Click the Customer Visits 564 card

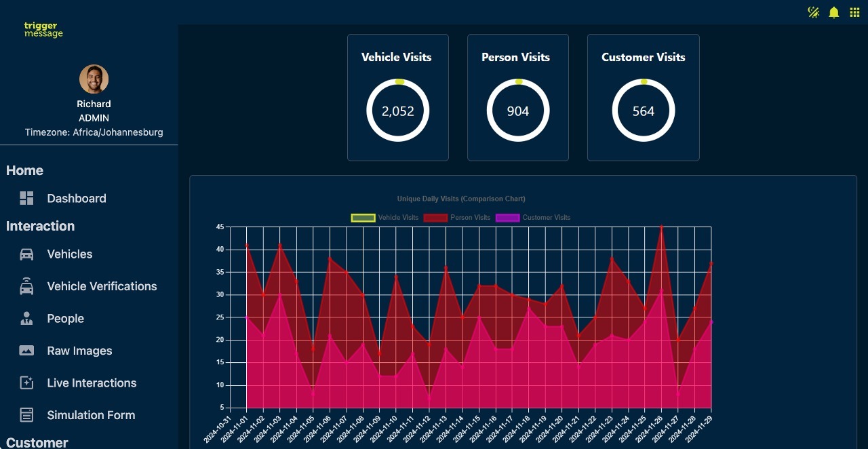[x=643, y=97]
